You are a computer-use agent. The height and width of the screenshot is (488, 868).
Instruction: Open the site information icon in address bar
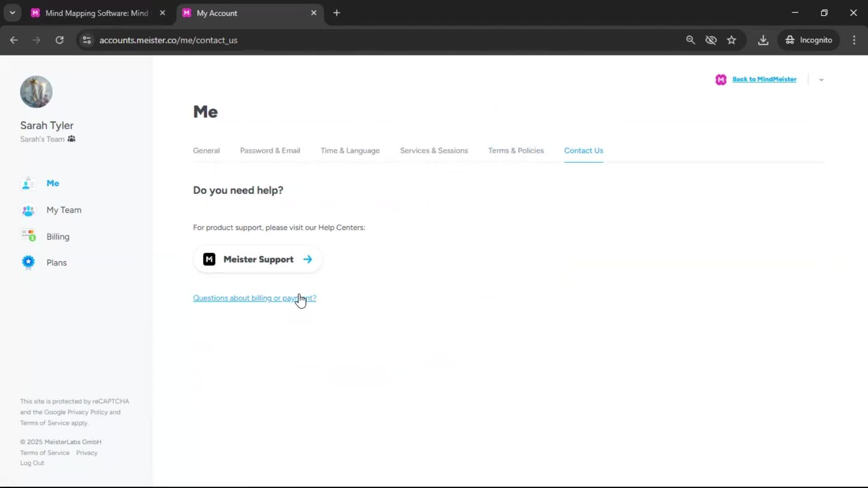[87, 40]
